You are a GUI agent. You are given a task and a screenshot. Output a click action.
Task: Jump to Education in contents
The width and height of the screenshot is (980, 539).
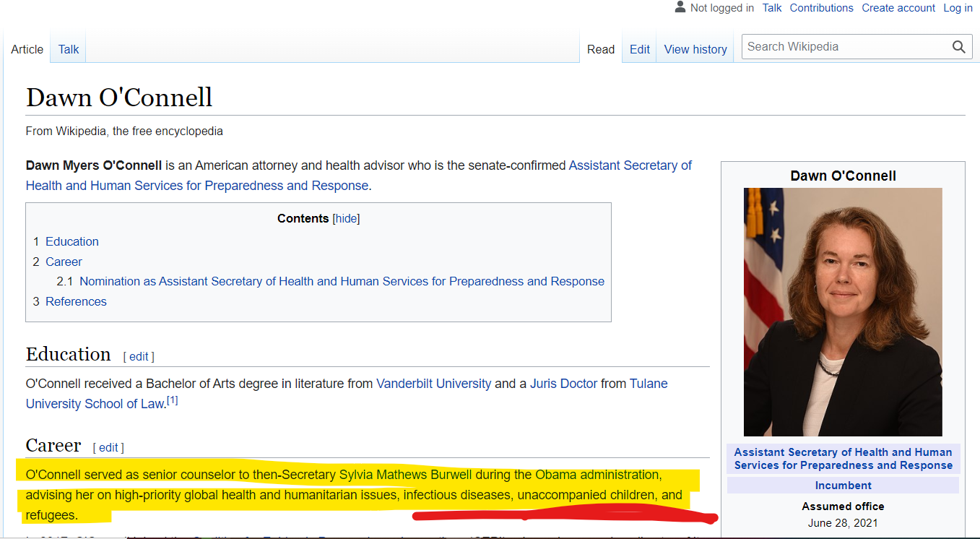click(72, 241)
